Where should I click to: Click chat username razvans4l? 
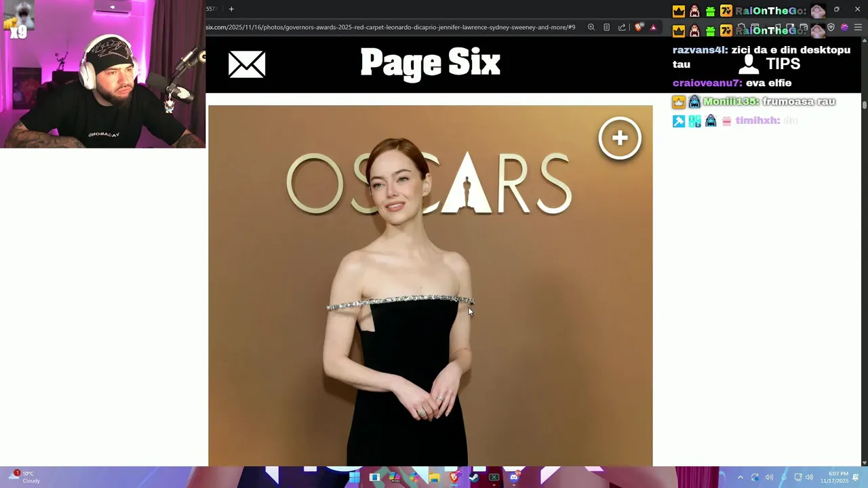700,50
